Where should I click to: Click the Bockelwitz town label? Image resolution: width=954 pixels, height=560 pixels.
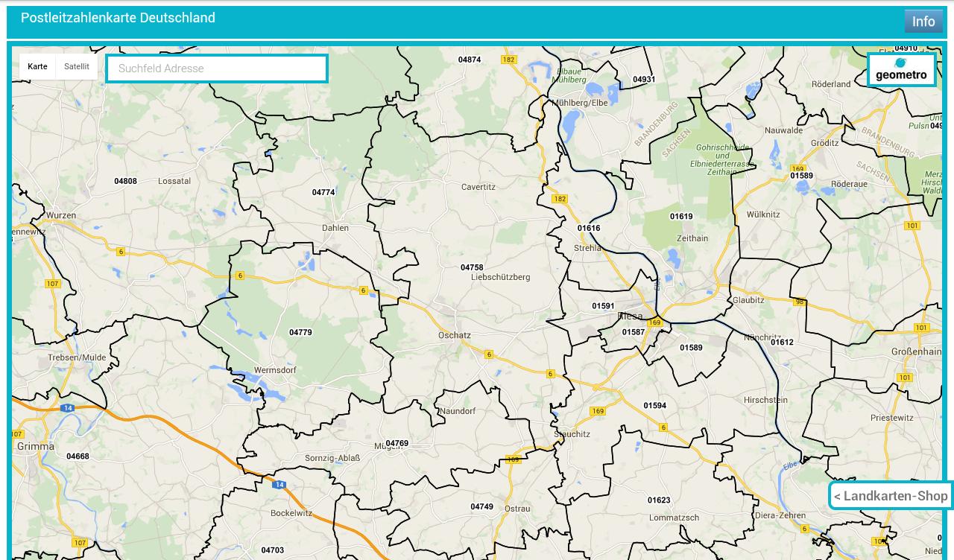point(291,513)
